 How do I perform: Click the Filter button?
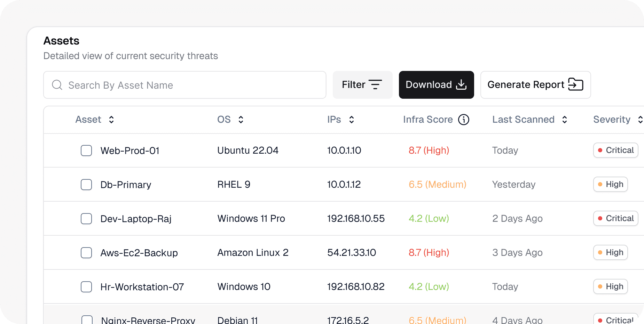tap(362, 84)
